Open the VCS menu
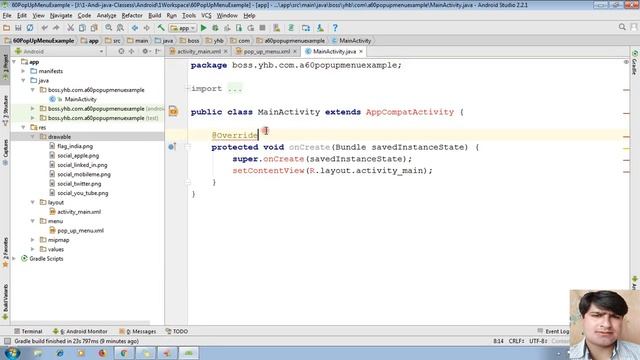 [206, 16]
